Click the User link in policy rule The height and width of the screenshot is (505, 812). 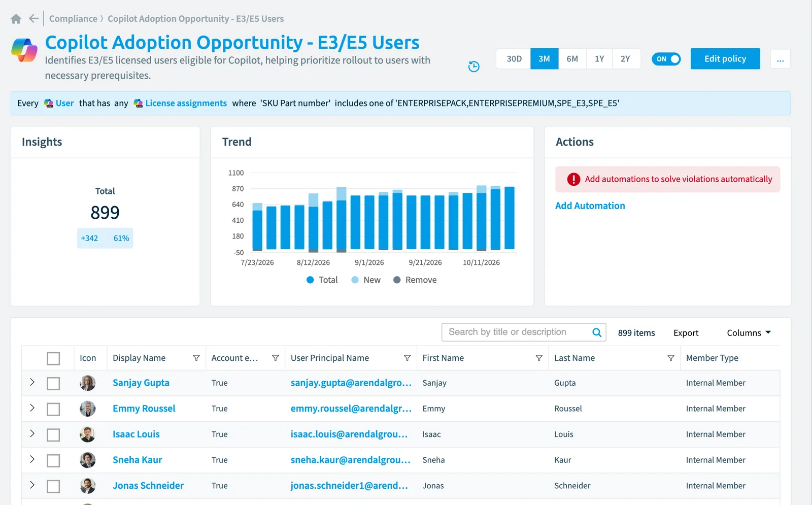pos(64,104)
